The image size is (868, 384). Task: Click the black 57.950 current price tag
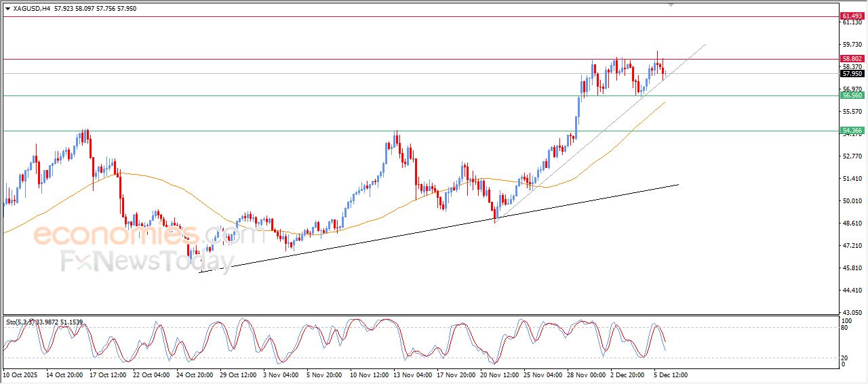coord(852,73)
